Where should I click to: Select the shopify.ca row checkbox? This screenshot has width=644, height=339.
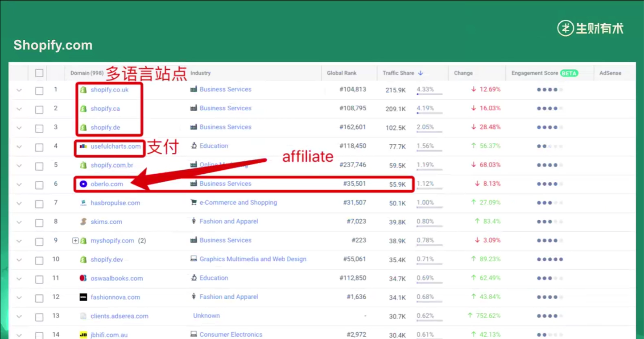[39, 109]
